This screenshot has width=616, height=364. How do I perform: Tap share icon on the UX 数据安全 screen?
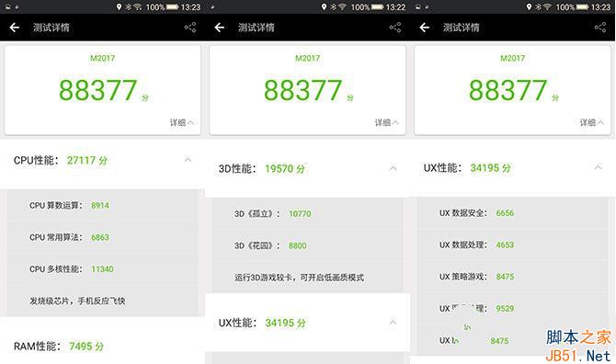tap(600, 27)
